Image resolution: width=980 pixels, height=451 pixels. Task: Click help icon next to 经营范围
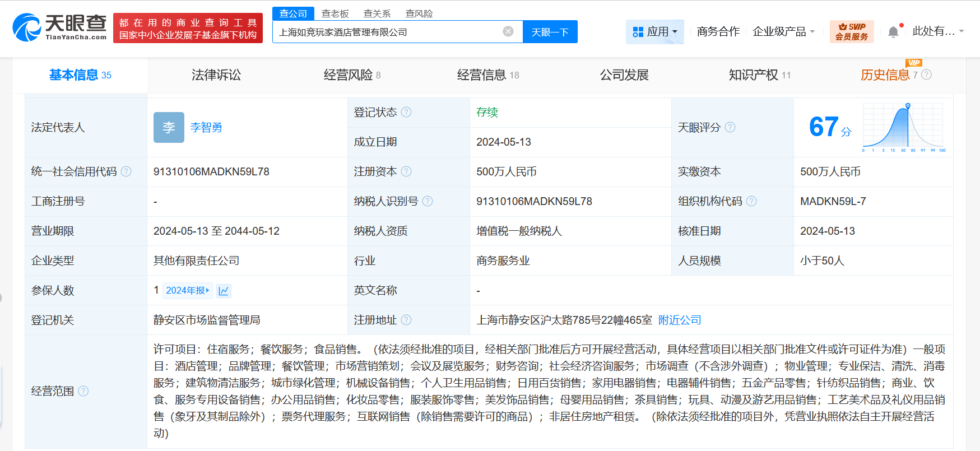click(x=83, y=391)
